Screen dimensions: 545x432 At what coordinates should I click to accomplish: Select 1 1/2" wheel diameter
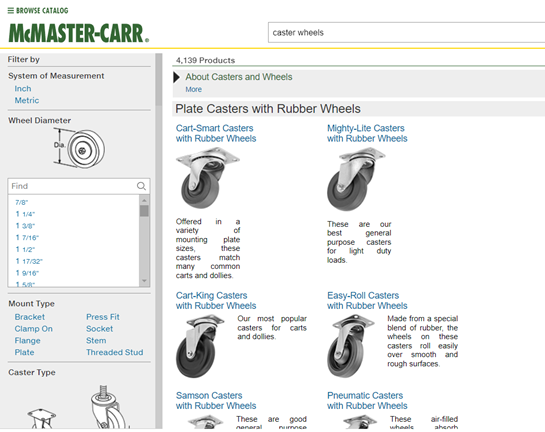[25, 250]
